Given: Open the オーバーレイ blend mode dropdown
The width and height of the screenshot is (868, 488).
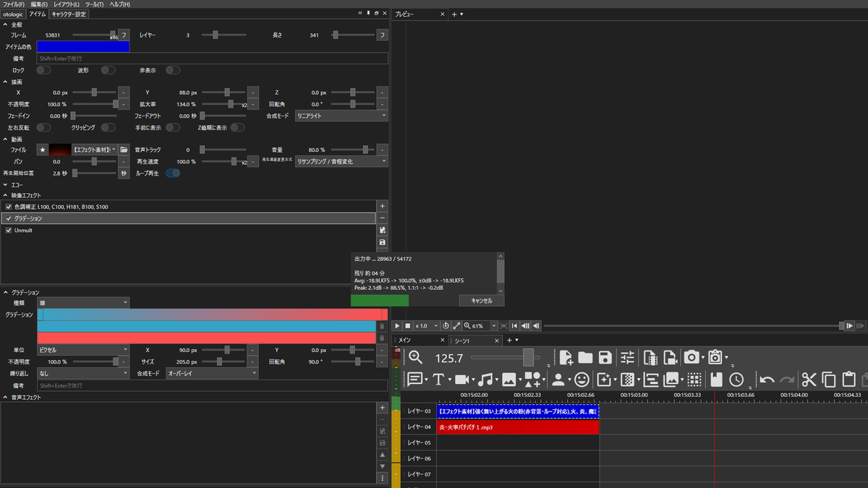Looking at the screenshot, I should point(212,373).
